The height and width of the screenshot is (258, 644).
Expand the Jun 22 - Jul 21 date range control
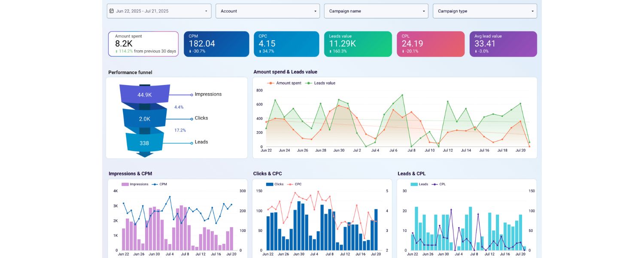158,11
